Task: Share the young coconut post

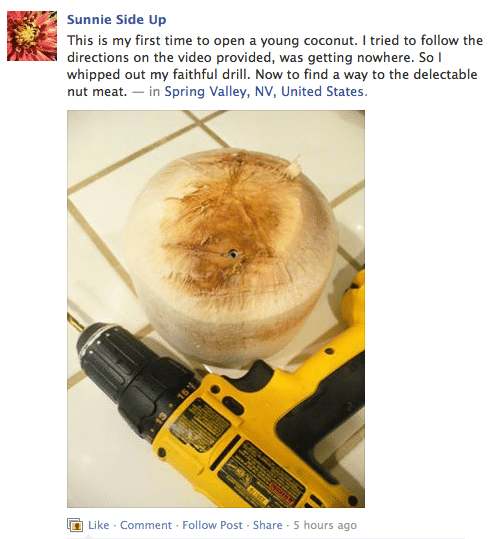Action: pyautogui.click(x=267, y=525)
